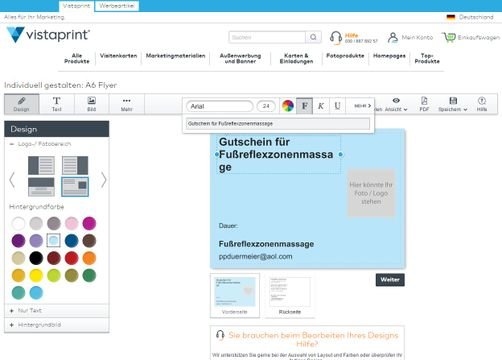Choose layout with photo on left
This screenshot has width=502, height=360.
click(41, 165)
